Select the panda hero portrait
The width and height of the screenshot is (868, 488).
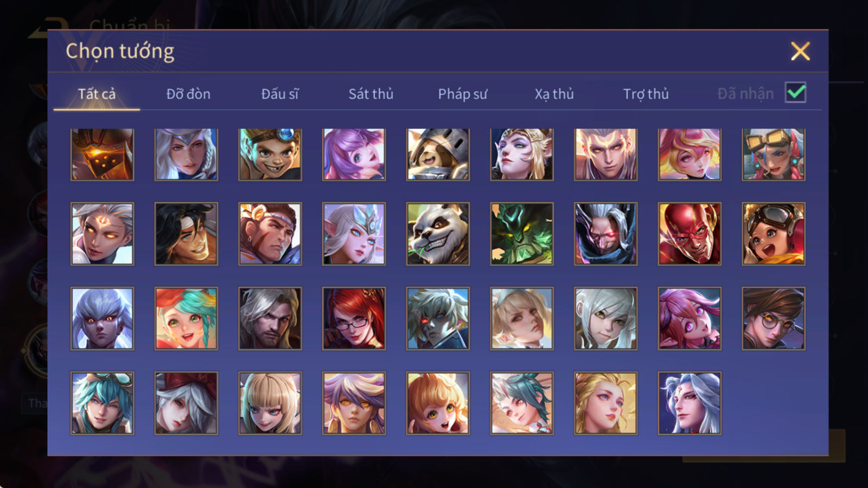coord(438,234)
